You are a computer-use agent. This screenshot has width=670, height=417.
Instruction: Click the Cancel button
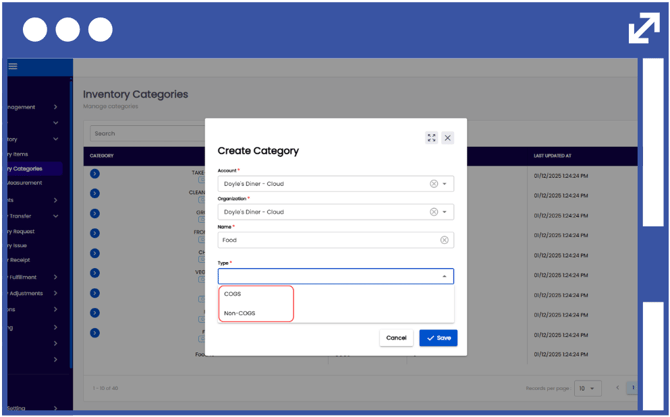tap(396, 338)
